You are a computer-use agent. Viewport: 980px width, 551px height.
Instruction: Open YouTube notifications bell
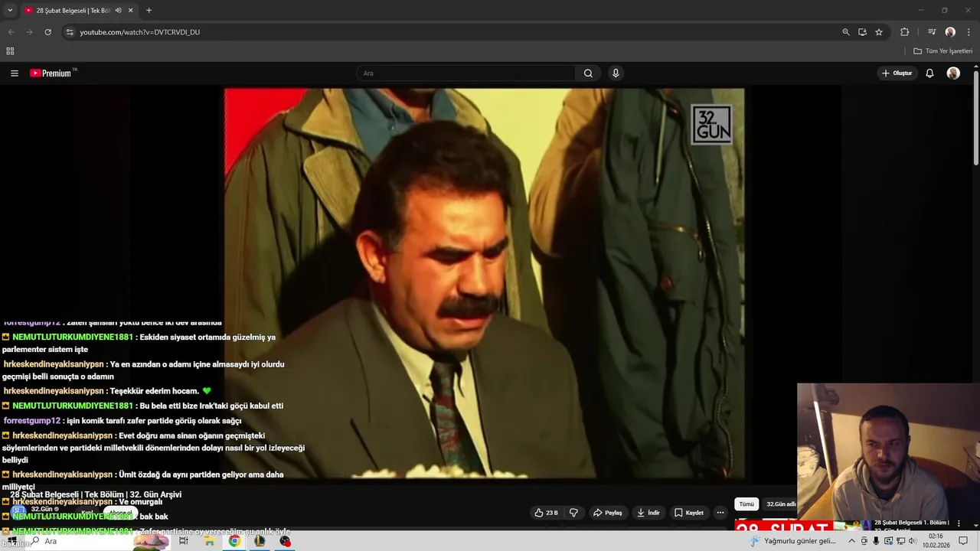[x=929, y=73]
